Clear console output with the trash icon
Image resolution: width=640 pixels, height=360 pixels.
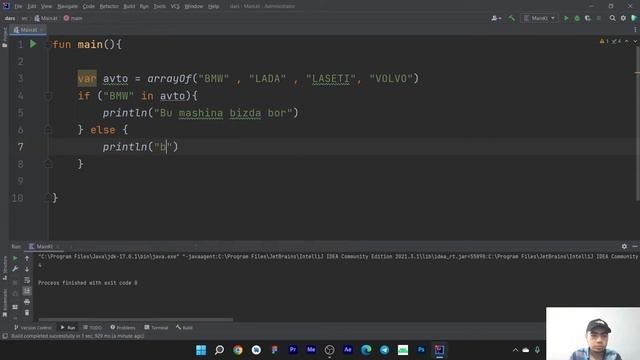tap(27, 313)
